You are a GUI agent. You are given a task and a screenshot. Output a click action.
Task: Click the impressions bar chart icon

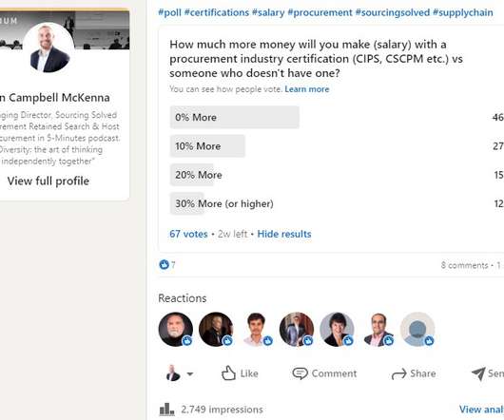[166, 410]
